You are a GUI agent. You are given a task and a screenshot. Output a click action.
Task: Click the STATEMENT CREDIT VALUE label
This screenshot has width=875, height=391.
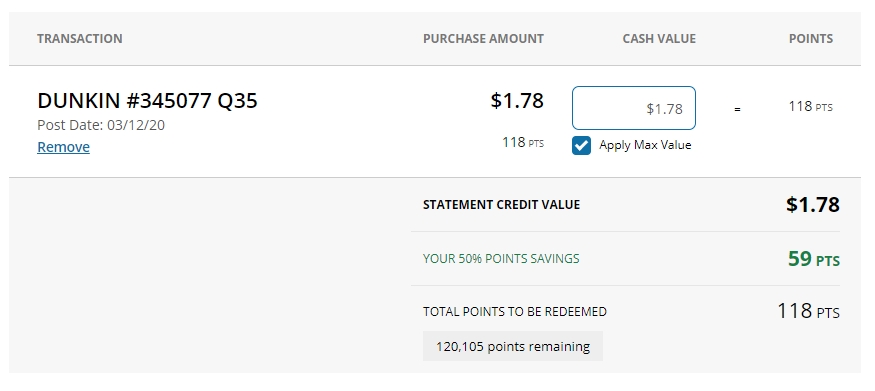point(502,205)
